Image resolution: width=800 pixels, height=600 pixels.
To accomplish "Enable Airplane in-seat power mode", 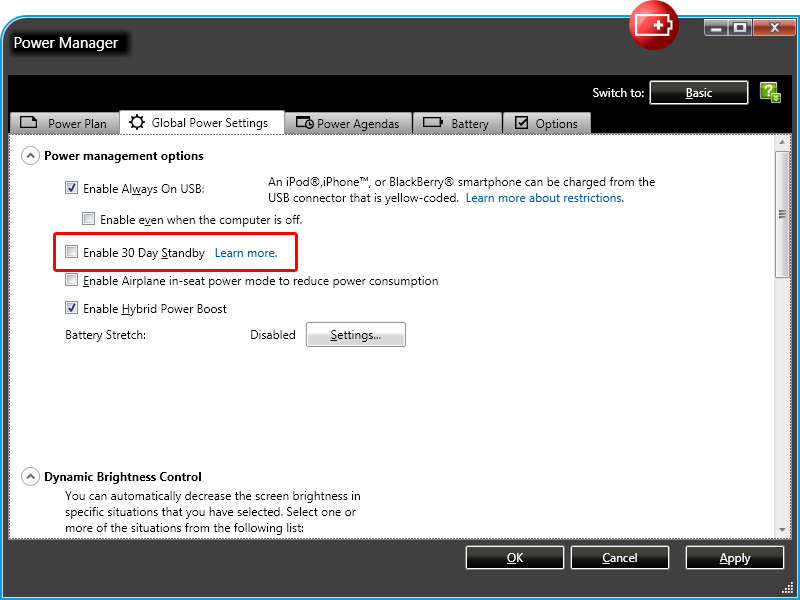I will [72, 281].
